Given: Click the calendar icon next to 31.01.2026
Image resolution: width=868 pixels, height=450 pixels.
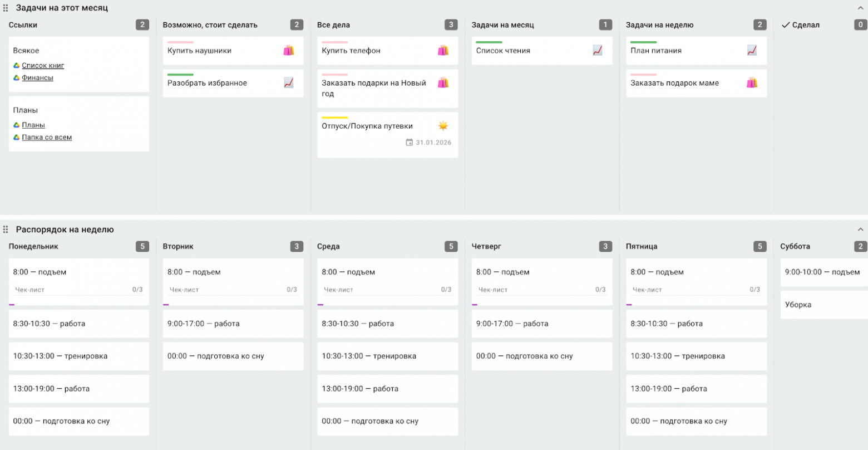Looking at the screenshot, I should tap(410, 143).
